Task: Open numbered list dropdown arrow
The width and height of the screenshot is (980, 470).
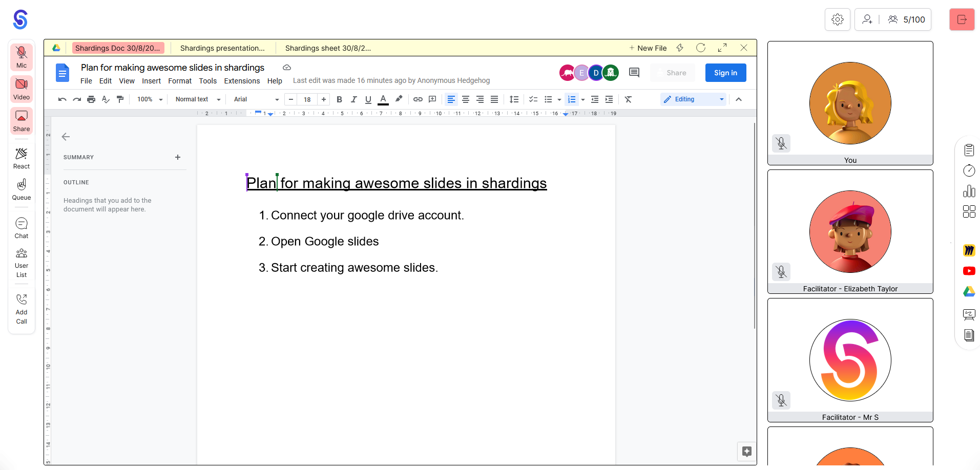Action: 583,99
